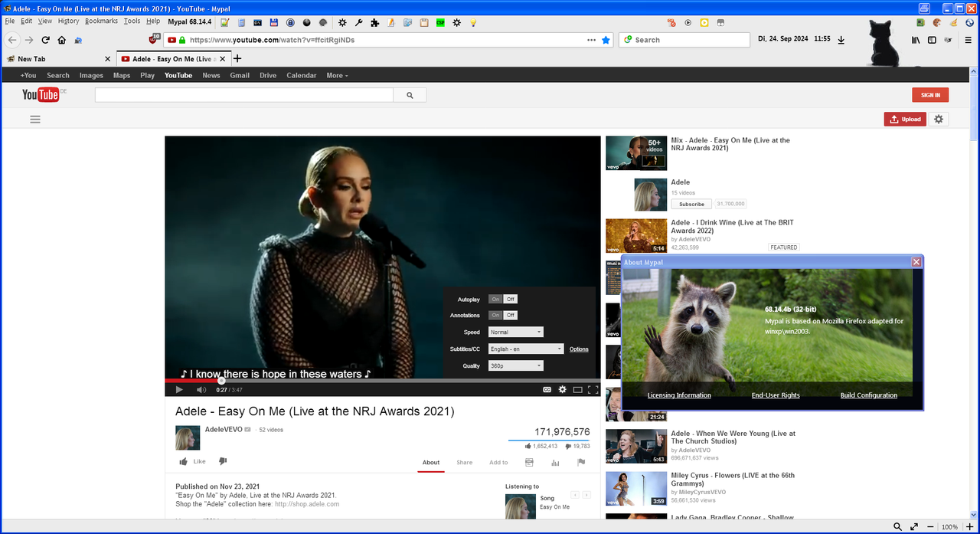Play the video with the play button
The image size is (980, 534).
(179, 389)
